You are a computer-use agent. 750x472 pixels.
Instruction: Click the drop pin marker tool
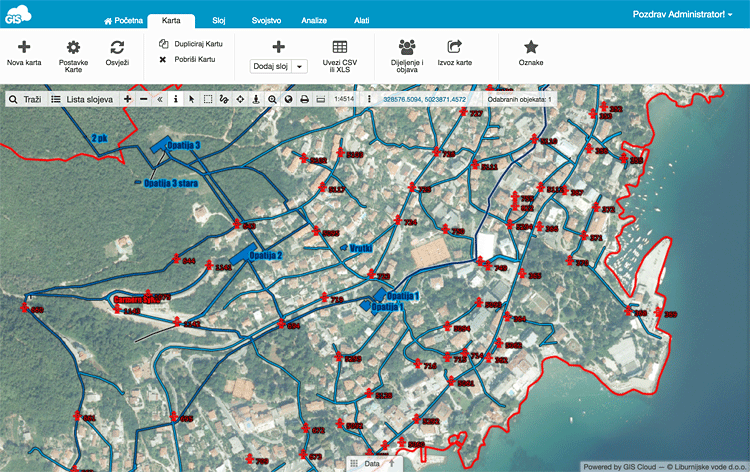(x=256, y=99)
